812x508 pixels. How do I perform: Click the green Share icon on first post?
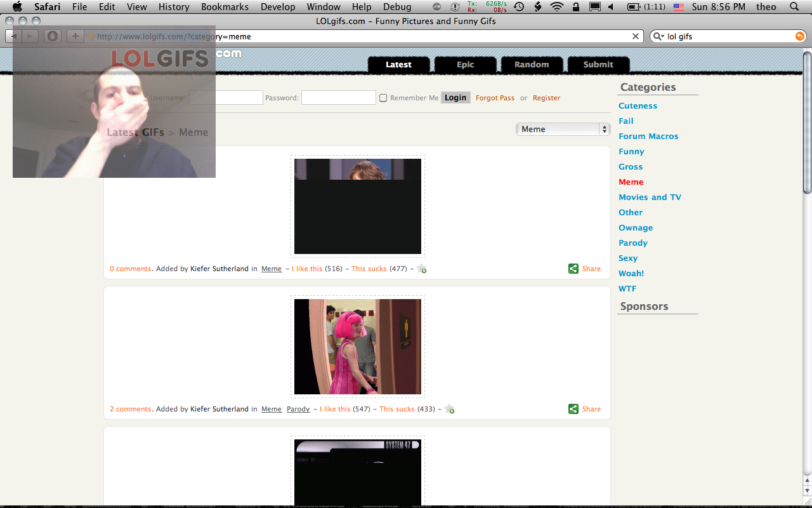click(573, 269)
